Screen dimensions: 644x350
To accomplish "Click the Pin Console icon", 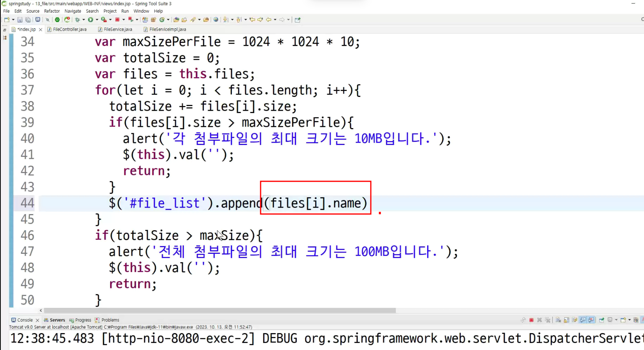I will click(x=601, y=320).
